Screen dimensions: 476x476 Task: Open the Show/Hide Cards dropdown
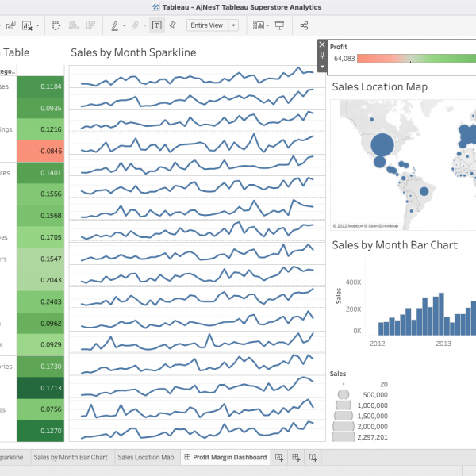point(259,25)
